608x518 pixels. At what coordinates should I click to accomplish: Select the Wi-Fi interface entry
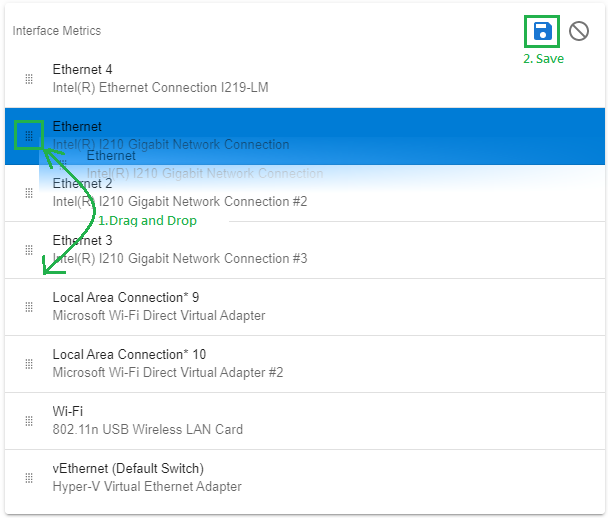click(x=300, y=421)
